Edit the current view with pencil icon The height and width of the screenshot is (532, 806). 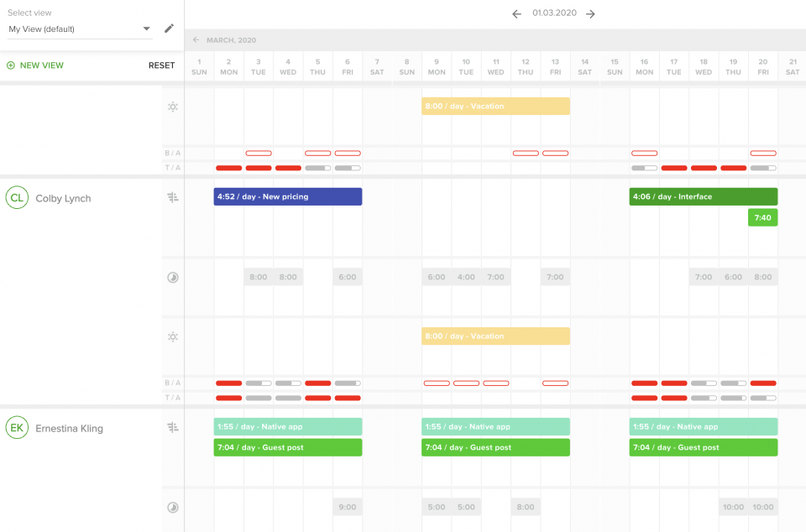(169, 29)
